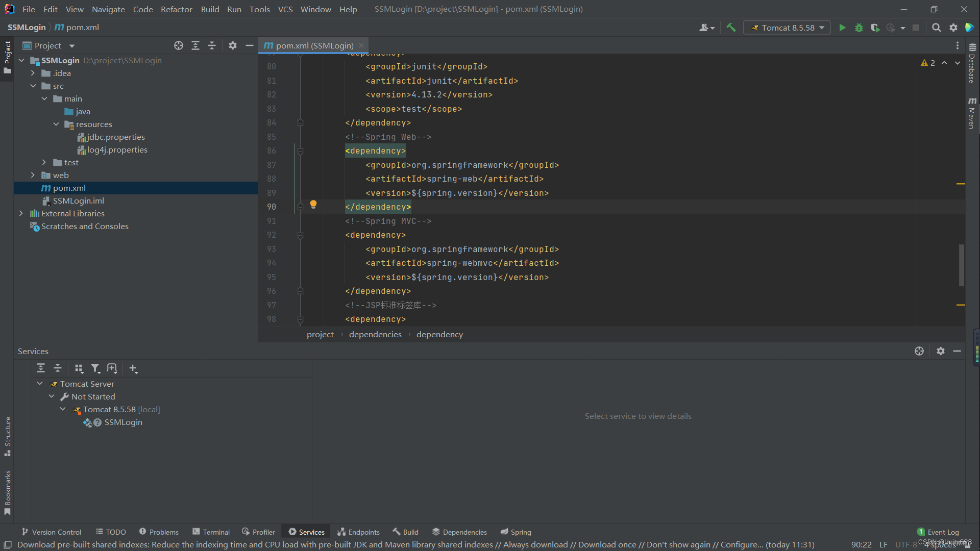Click Always download link in notification
Image resolution: width=980 pixels, height=551 pixels.
535,544
